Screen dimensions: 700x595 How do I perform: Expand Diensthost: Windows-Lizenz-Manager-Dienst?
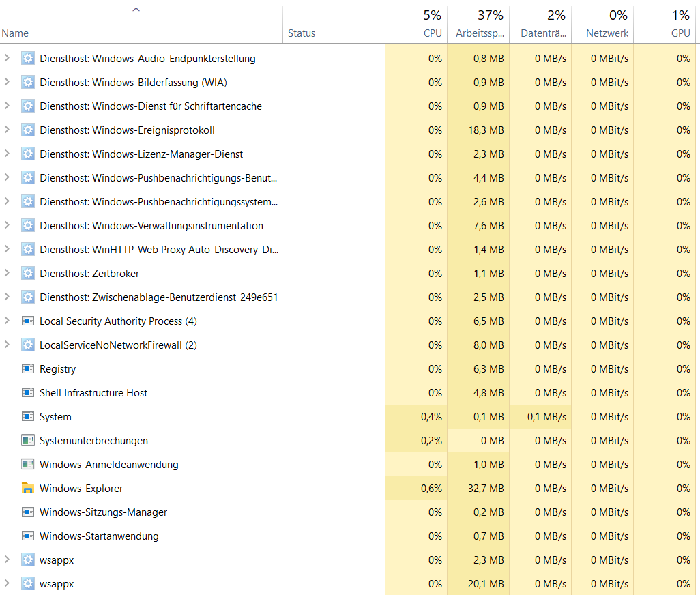7,154
